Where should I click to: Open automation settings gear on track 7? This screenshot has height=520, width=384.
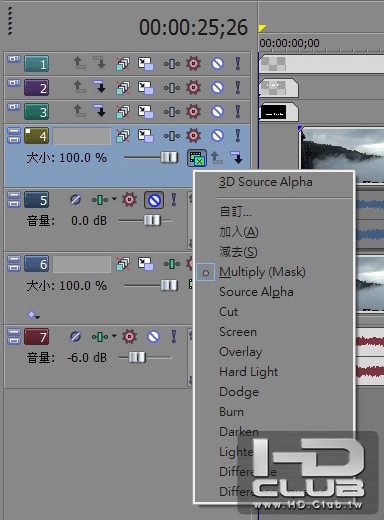point(130,337)
